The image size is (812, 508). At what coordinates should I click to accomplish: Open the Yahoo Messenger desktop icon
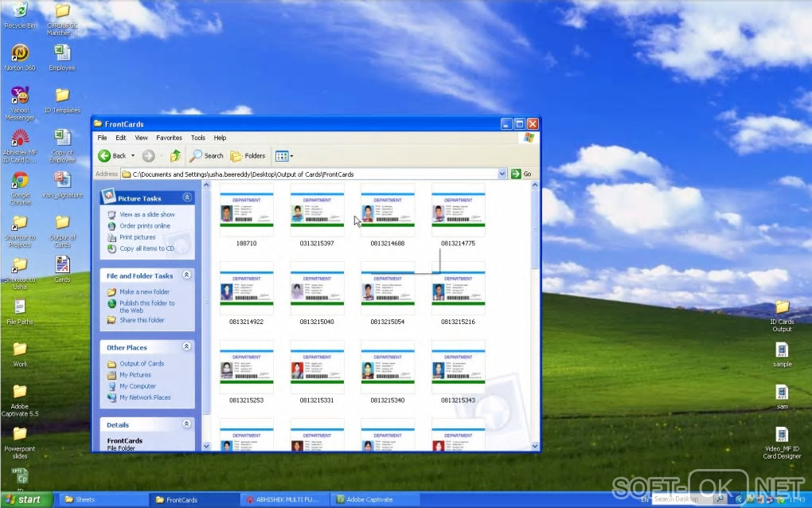pyautogui.click(x=20, y=96)
